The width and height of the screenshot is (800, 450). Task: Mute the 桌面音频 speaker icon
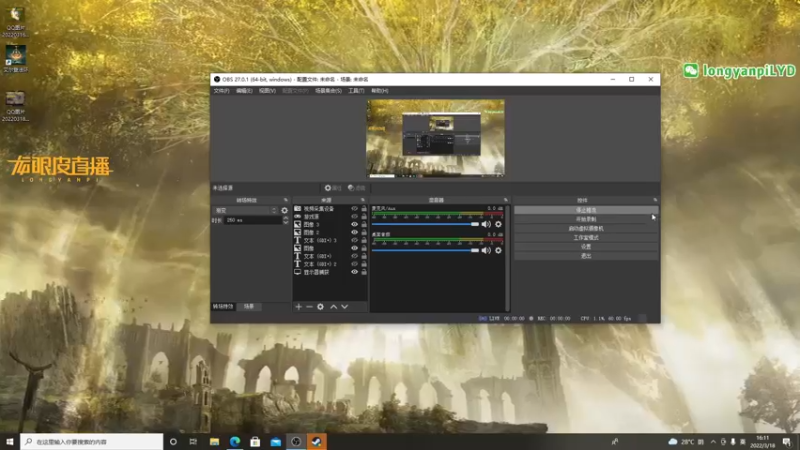[x=486, y=251]
